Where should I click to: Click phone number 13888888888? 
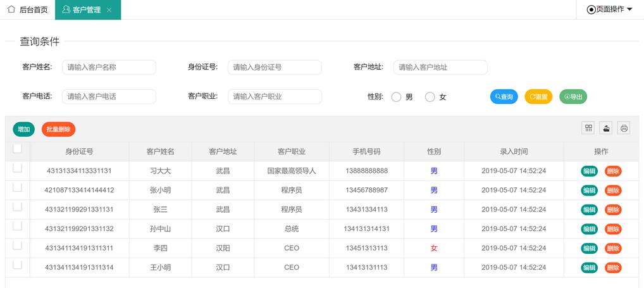(366, 171)
